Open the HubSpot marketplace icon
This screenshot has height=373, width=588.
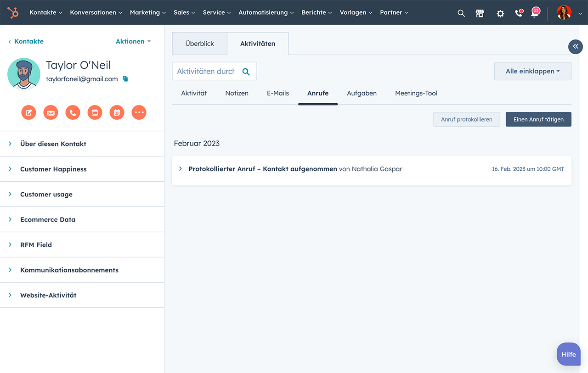pyautogui.click(x=480, y=13)
